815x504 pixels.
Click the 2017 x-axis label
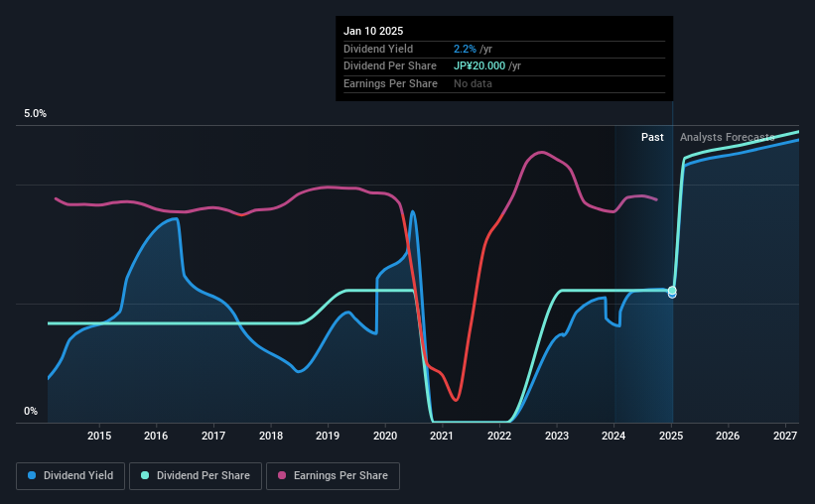pos(213,436)
